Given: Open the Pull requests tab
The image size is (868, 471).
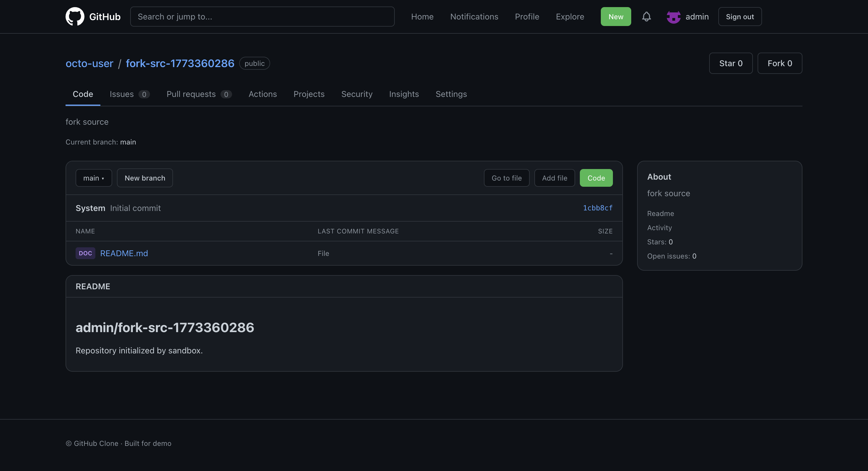Looking at the screenshot, I should click(199, 94).
